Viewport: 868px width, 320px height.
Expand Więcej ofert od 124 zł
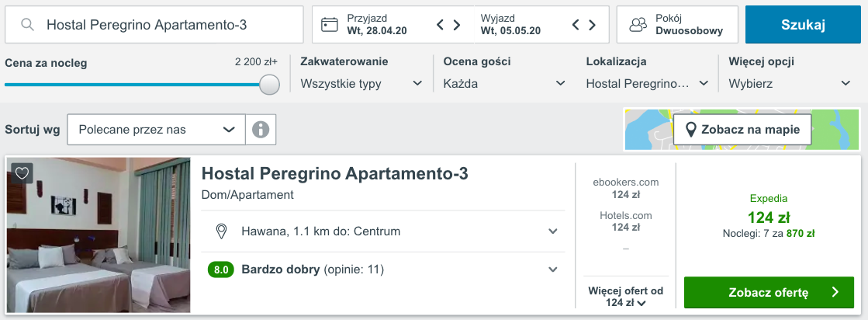click(x=625, y=297)
